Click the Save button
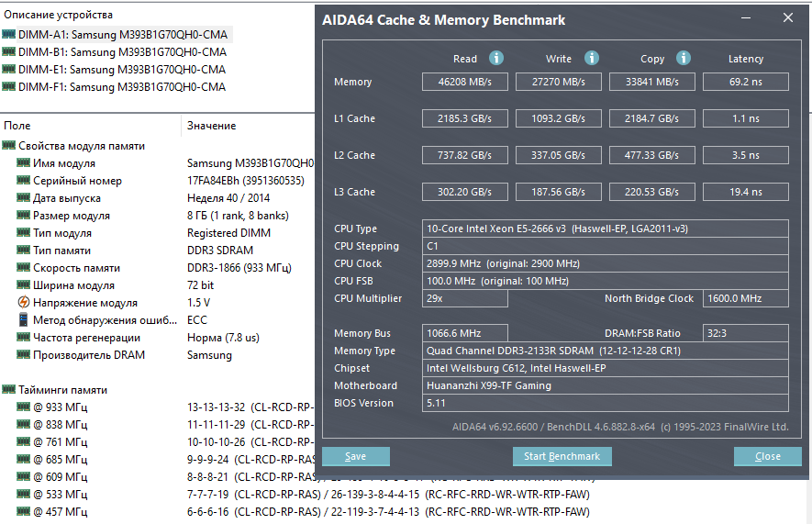The width and height of the screenshot is (812, 524). pos(356,456)
